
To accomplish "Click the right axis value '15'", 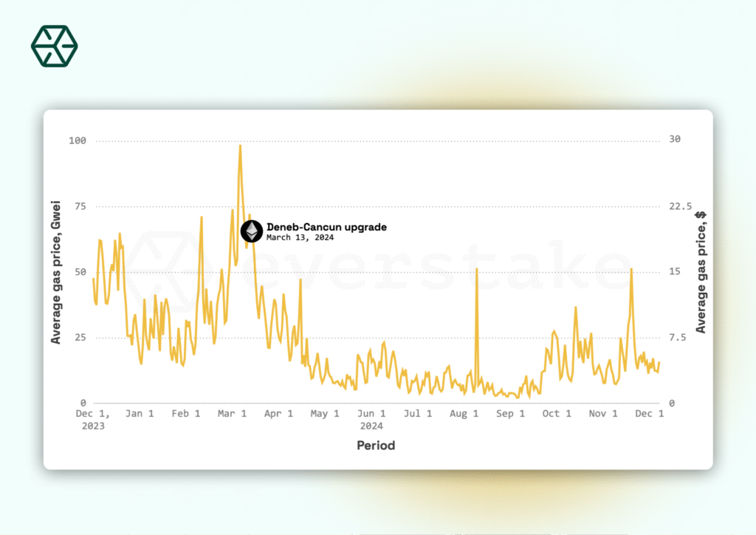I will tap(675, 272).
